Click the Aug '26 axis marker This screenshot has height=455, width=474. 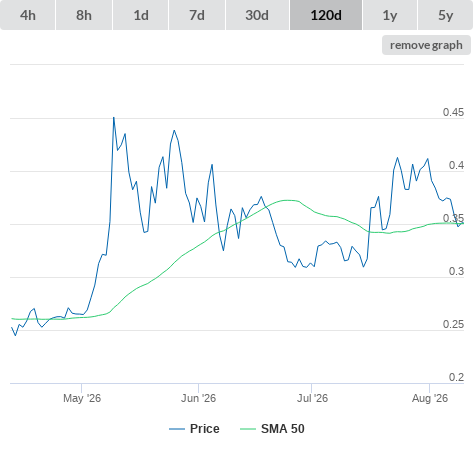pyautogui.click(x=430, y=398)
